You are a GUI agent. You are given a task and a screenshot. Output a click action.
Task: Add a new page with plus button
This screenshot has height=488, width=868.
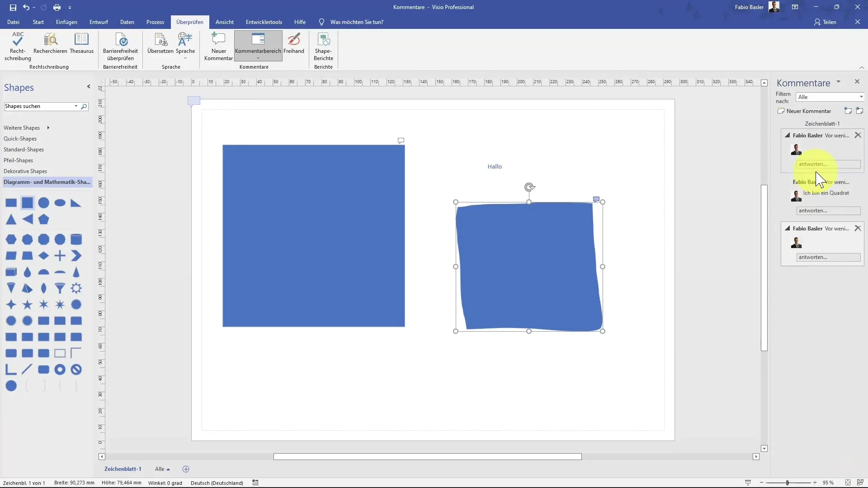pyautogui.click(x=186, y=469)
